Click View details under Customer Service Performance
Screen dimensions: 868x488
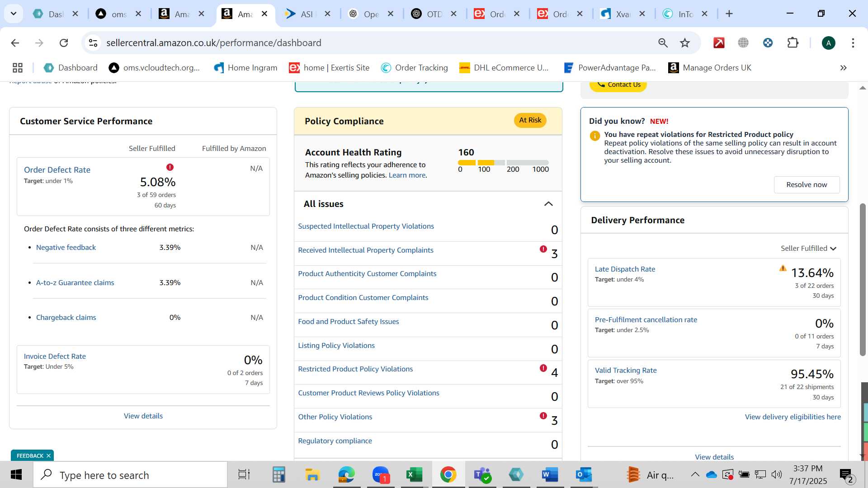143,416
